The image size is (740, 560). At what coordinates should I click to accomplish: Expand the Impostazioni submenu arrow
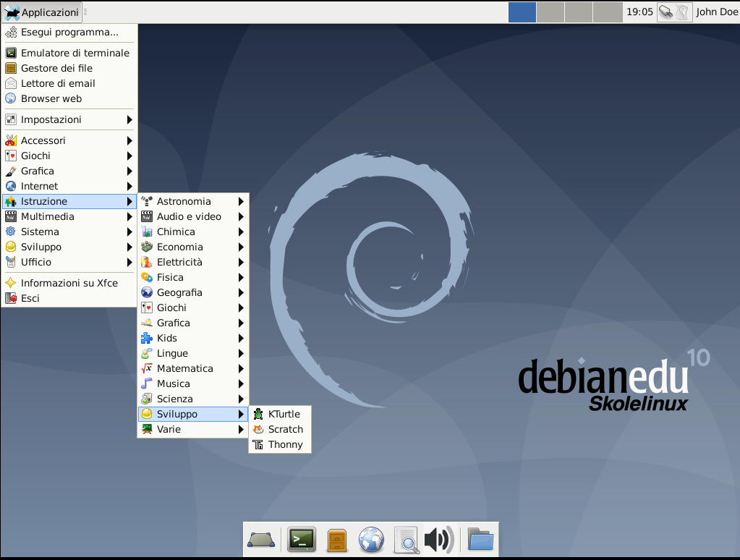[129, 119]
